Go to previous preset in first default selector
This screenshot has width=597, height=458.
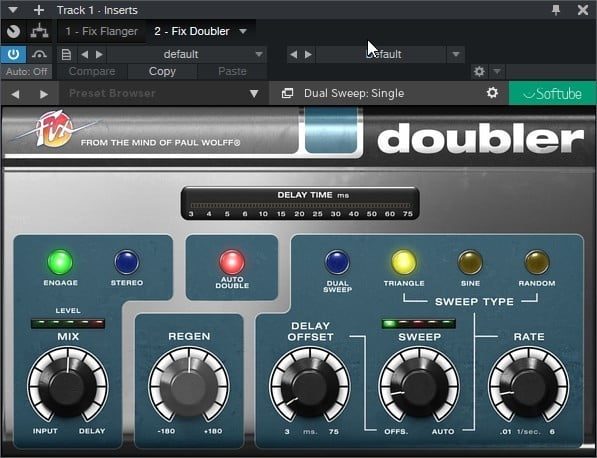85,54
